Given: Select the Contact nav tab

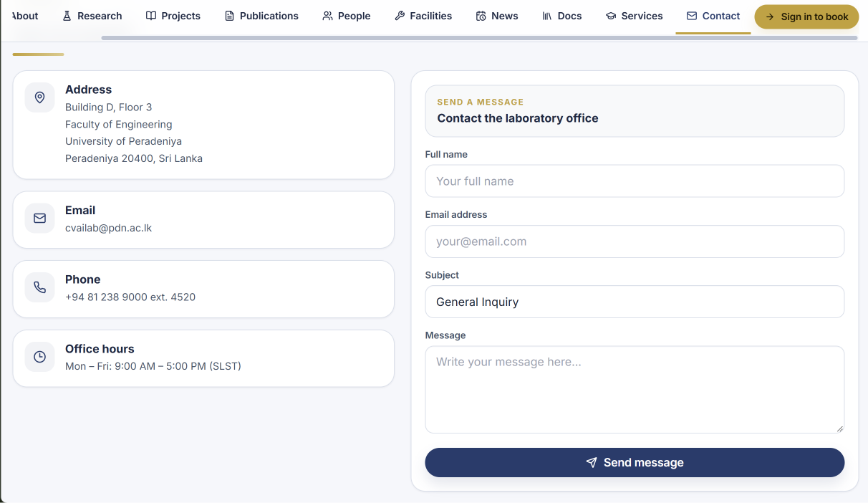Looking at the screenshot, I should point(713,16).
